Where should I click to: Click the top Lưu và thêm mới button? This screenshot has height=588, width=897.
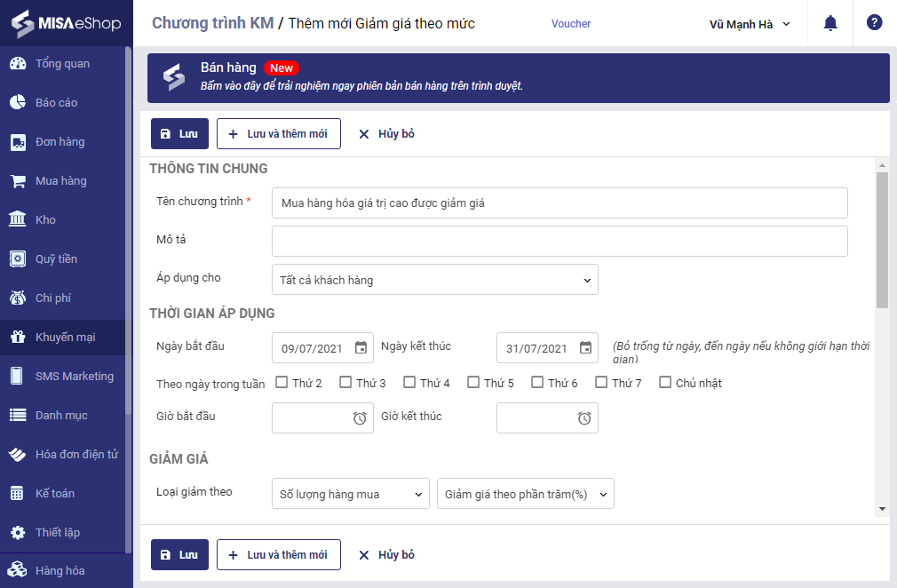[279, 134]
